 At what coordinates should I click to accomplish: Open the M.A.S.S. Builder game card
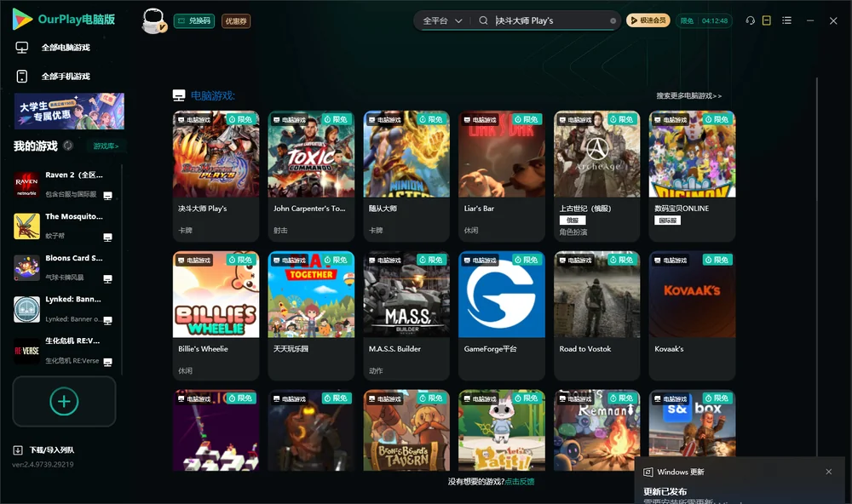tap(406, 316)
